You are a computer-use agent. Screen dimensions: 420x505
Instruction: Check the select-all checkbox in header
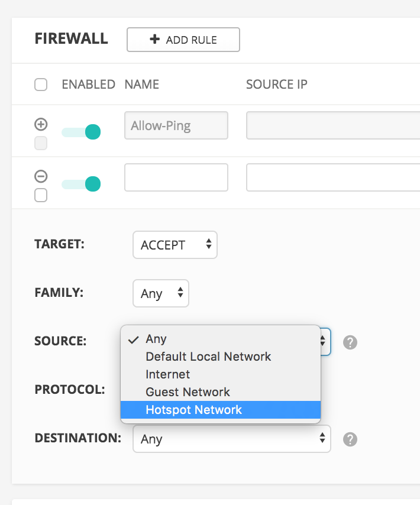pos(41,85)
